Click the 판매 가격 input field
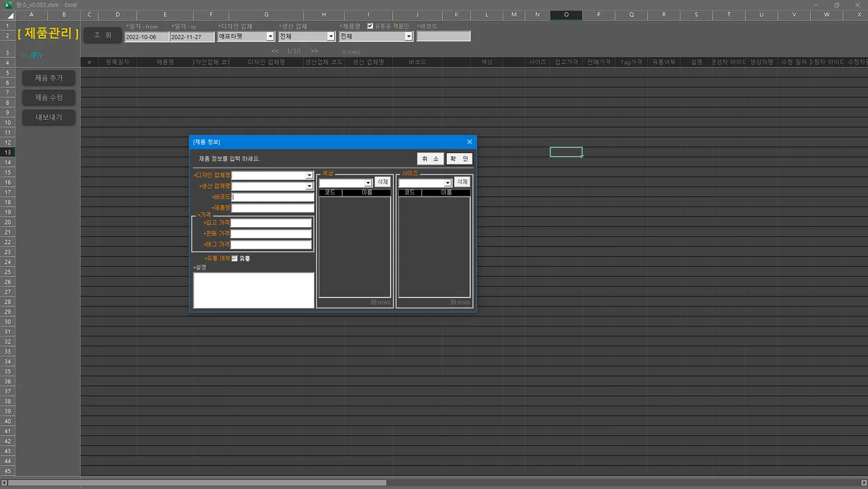 271,234
